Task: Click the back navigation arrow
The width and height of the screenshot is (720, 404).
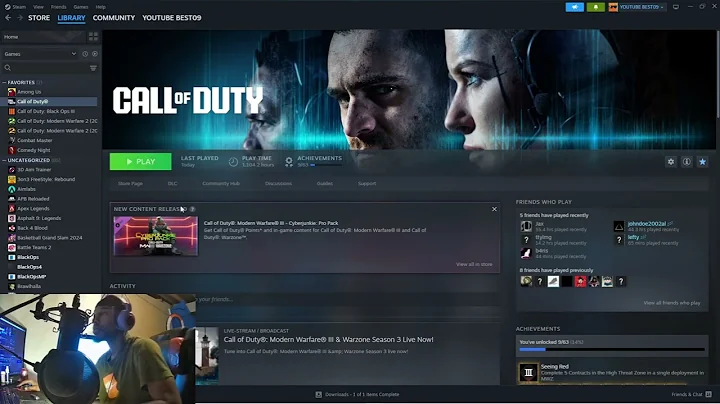Action: [8, 17]
